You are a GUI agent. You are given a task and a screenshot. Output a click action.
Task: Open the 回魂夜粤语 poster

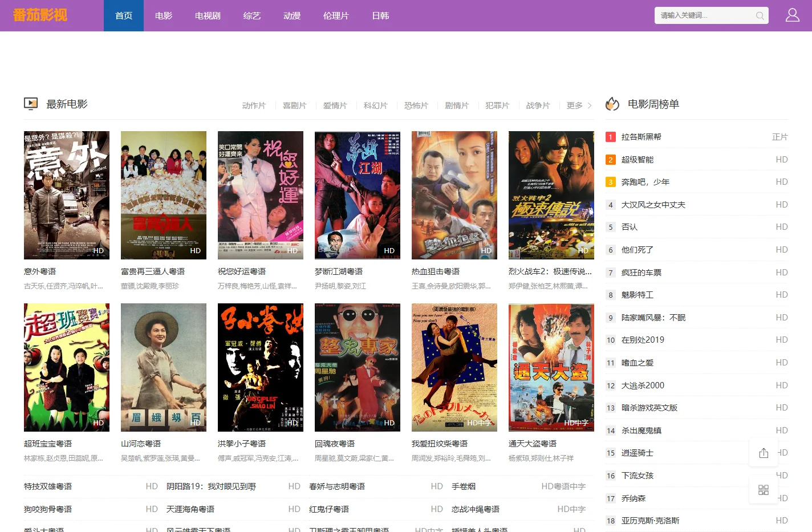click(358, 367)
